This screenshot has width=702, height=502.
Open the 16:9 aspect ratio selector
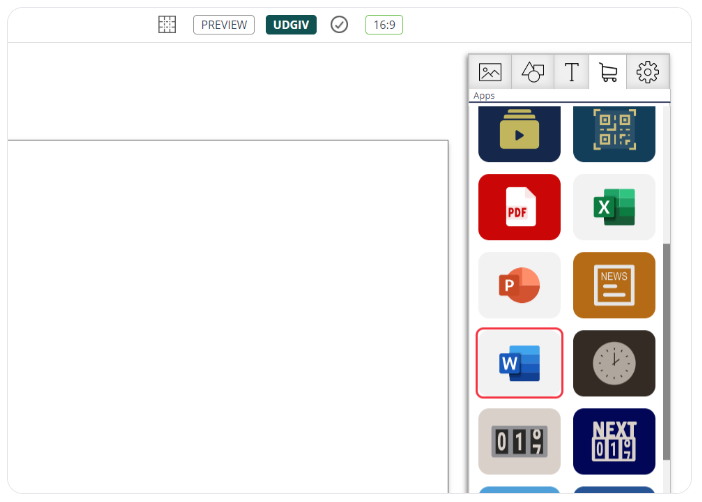point(384,25)
